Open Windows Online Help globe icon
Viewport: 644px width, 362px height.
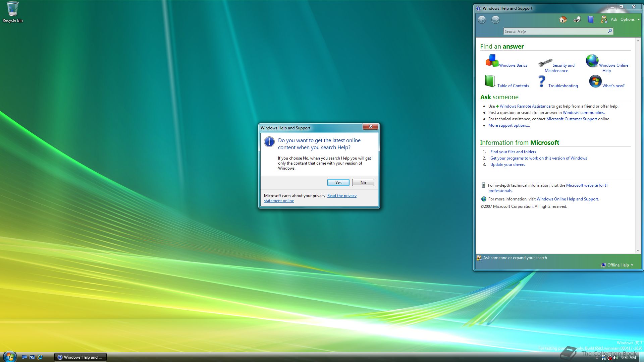(592, 61)
